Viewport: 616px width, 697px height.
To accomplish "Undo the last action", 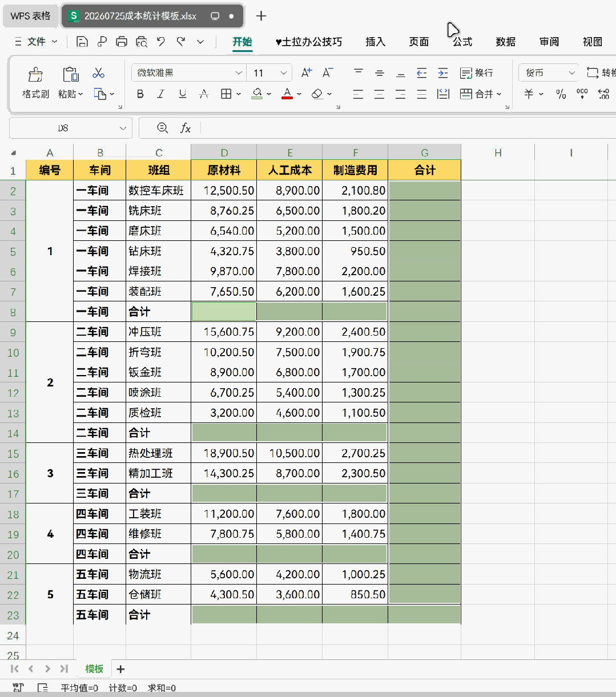I will [x=161, y=42].
